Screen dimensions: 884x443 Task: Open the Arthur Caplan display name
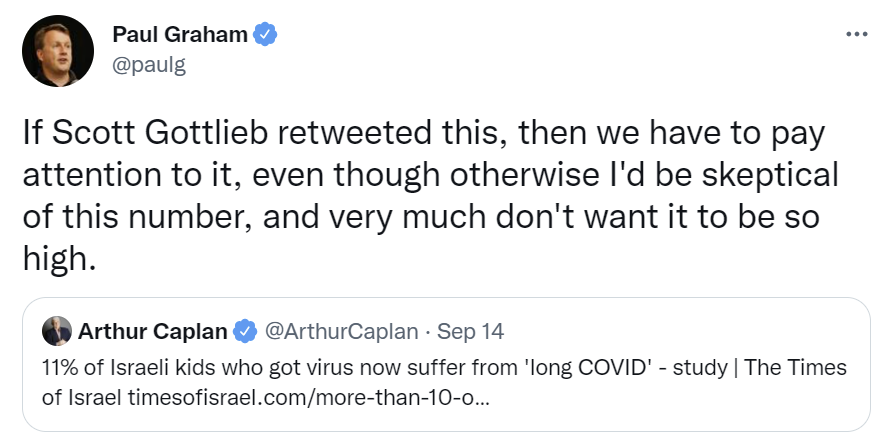point(152,331)
